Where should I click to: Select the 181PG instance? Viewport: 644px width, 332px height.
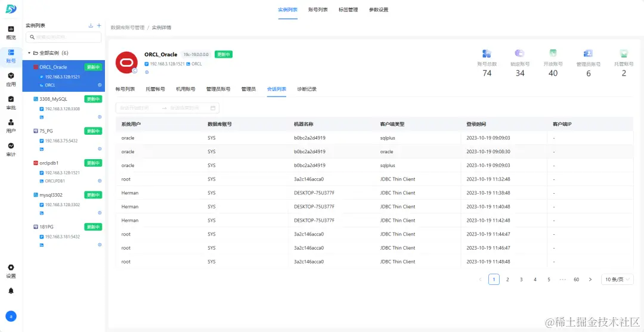(x=63, y=236)
